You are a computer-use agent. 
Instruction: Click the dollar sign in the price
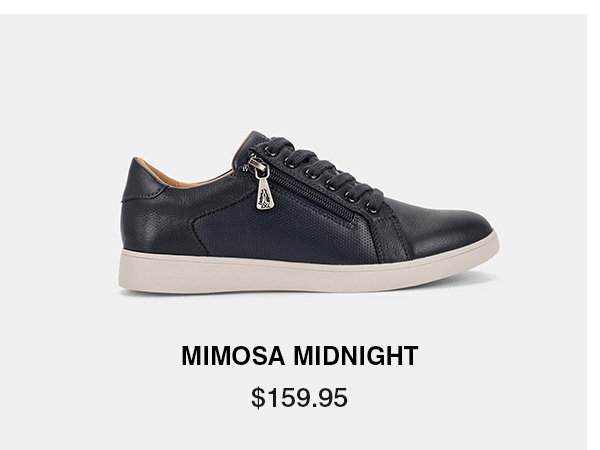tap(258, 398)
